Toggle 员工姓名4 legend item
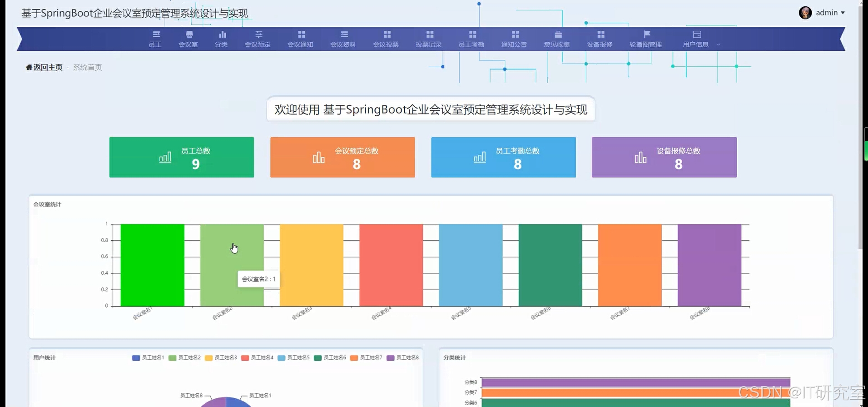 pos(257,358)
